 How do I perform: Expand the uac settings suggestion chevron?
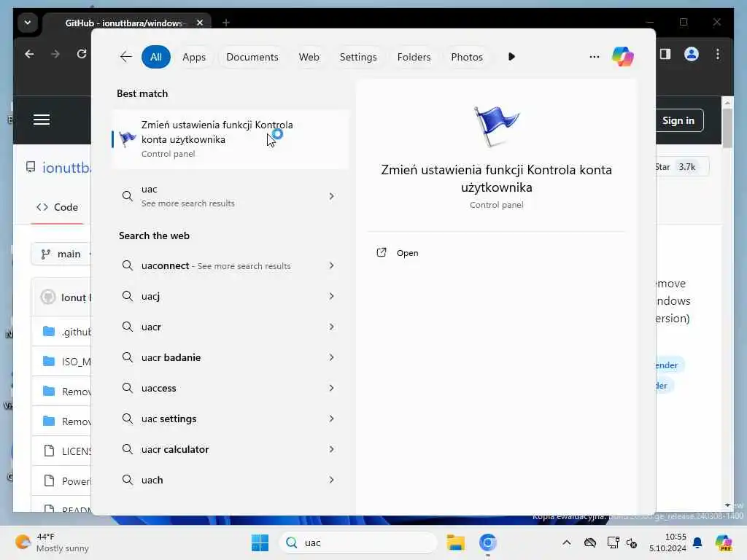pyautogui.click(x=331, y=419)
